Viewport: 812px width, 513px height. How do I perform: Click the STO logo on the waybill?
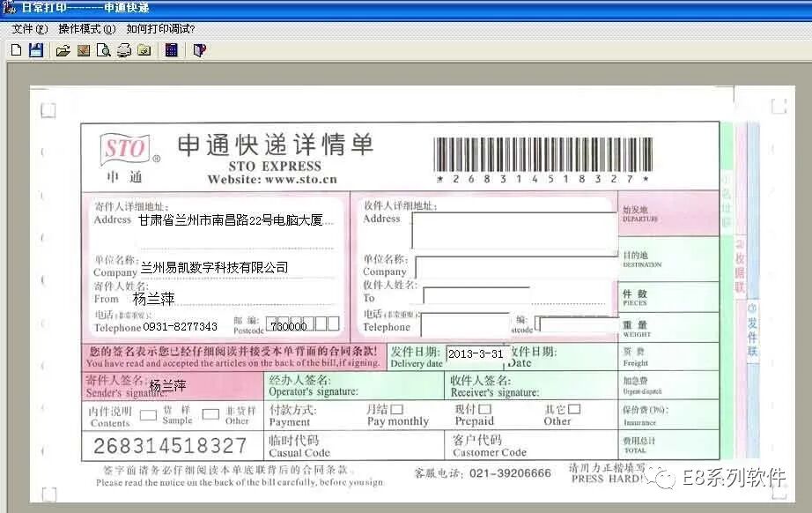click(125, 149)
